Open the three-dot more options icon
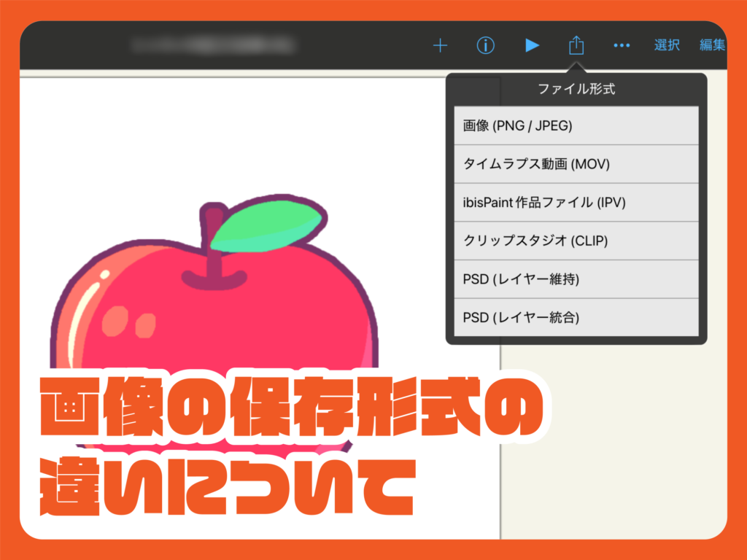The image size is (747, 560). point(622,45)
